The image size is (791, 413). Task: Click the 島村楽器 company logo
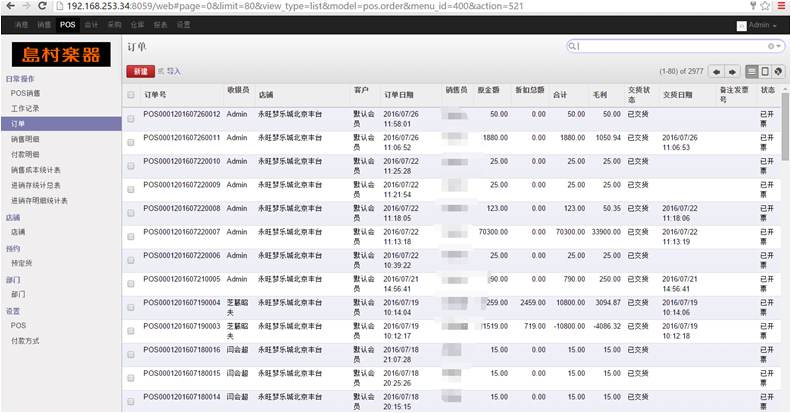pos(61,54)
